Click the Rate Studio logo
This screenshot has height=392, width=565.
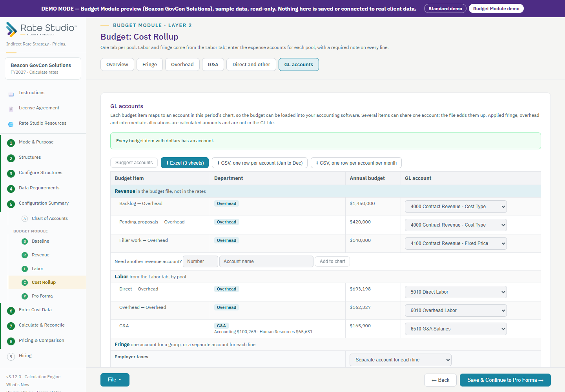(42, 29)
